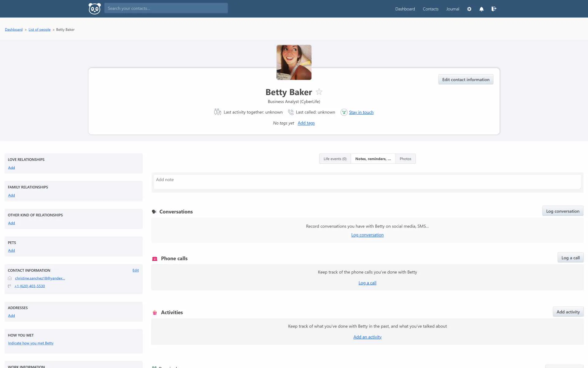
Task: Select the Notes, reminders, ... tab
Action: tap(373, 159)
